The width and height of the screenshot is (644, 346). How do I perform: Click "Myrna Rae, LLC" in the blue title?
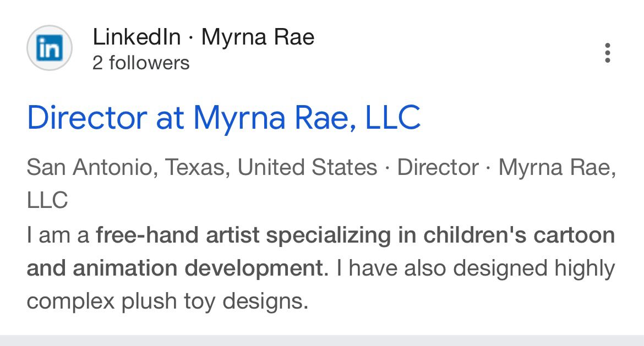pos(307,117)
